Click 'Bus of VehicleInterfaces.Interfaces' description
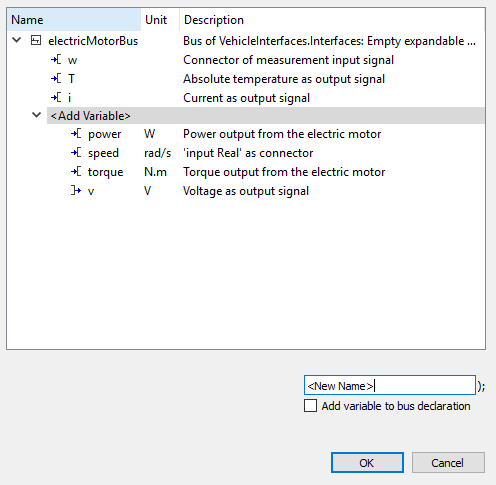The height and width of the screenshot is (485, 496). coord(329,41)
